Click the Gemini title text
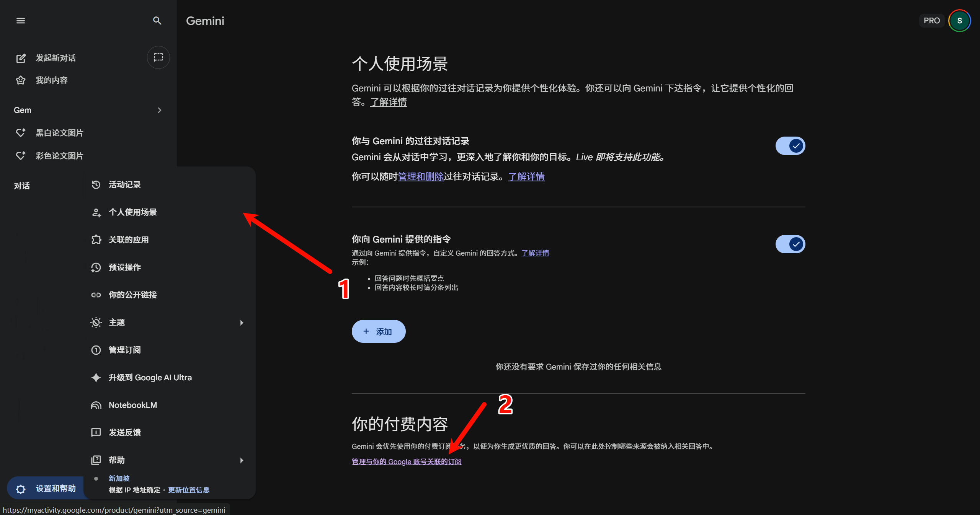 (x=205, y=21)
